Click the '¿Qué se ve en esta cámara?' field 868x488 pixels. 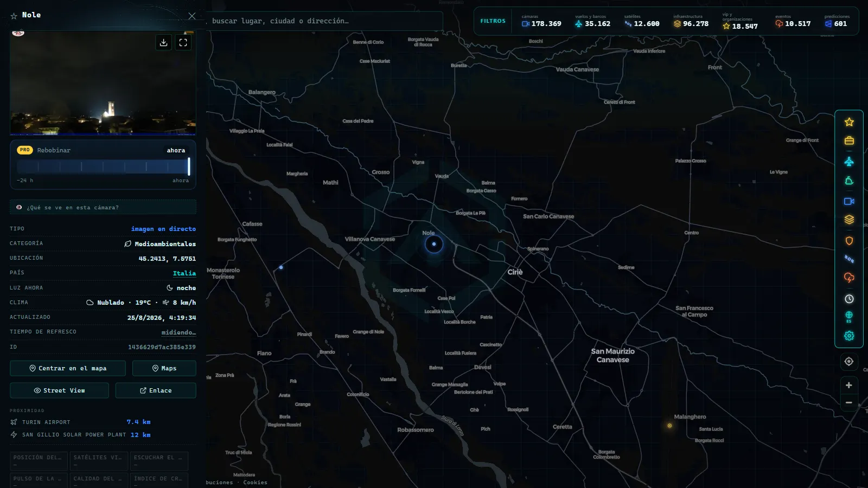click(x=103, y=207)
